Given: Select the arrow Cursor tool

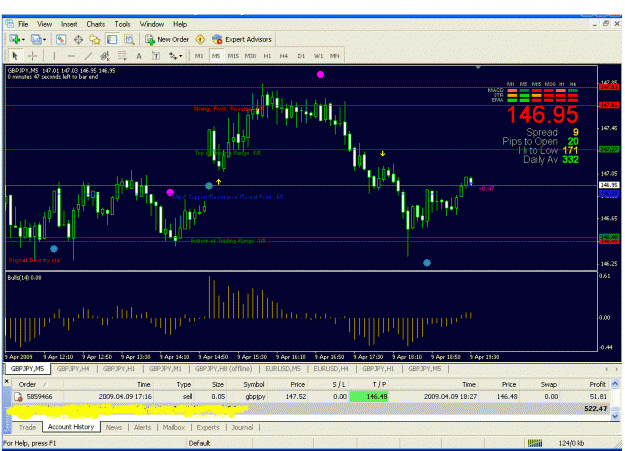Looking at the screenshot, I should [x=15, y=56].
